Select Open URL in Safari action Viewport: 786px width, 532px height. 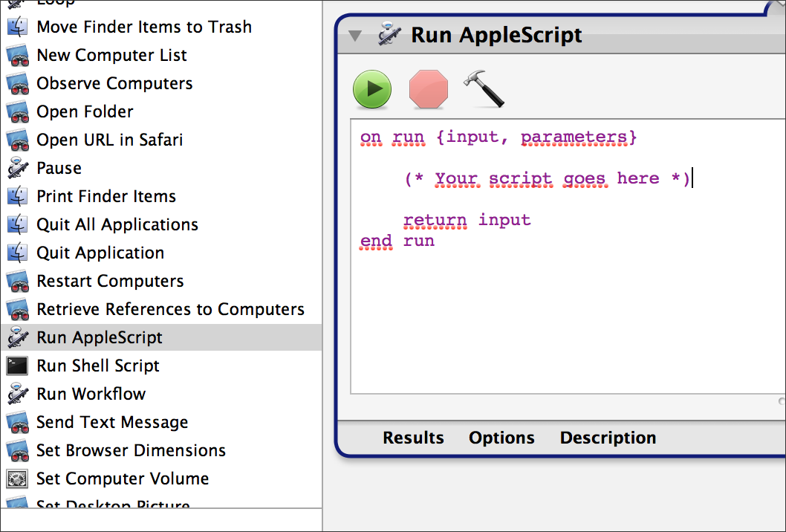[x=161, y=140]
